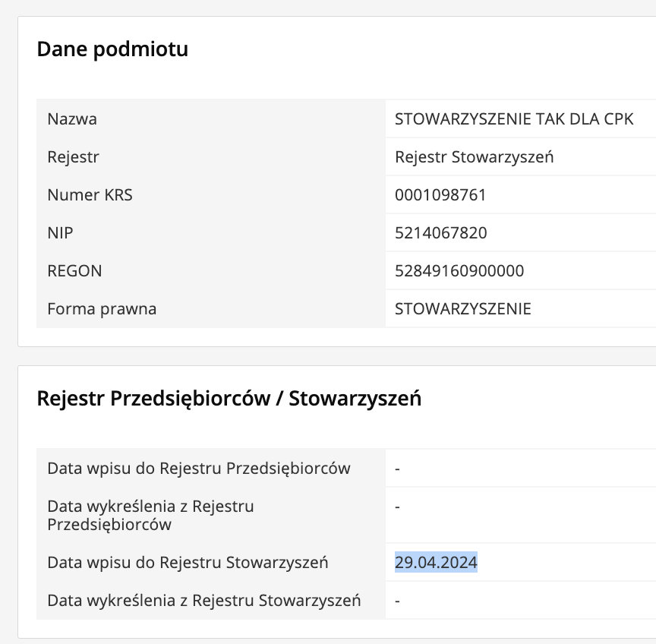Select the 'Numer KRS' label

(x=90, y=195)
